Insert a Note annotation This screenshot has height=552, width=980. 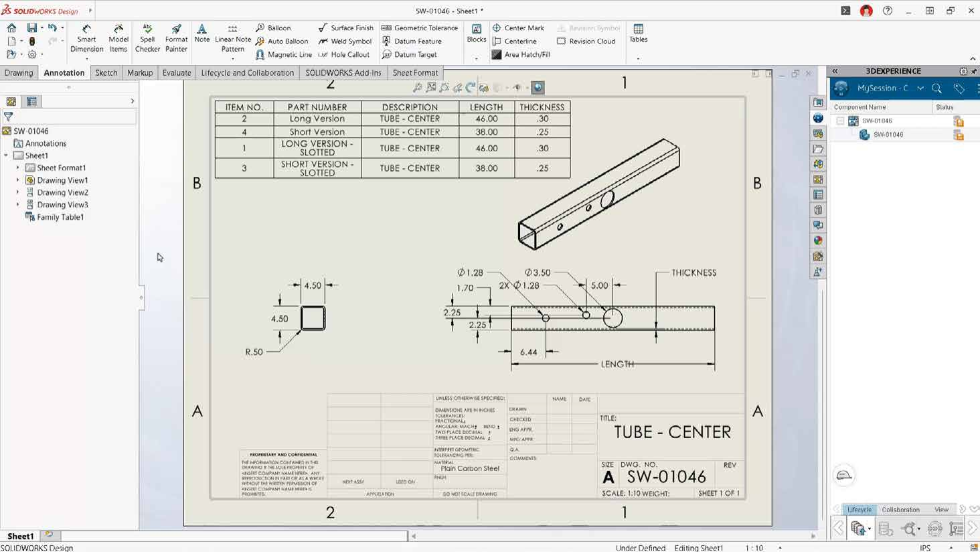pos(201,33)
